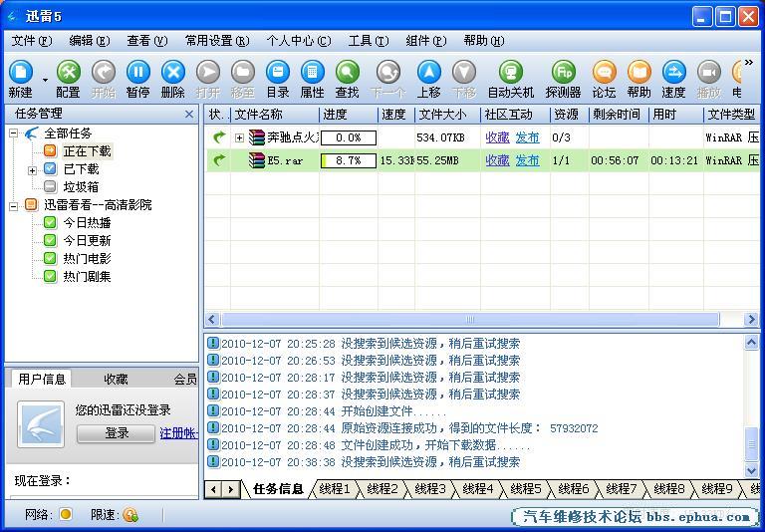The image size is (765, 532).
Task: Open the 常用设置(R) menu
Action: [x=217, y=41]
